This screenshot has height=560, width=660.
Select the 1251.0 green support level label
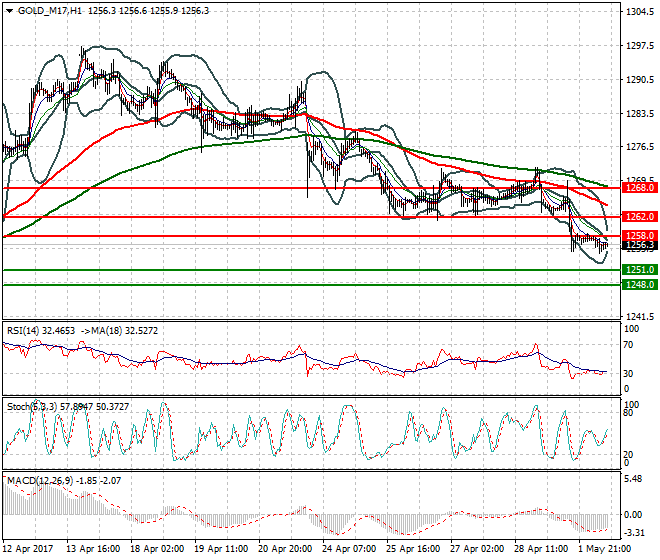coord(640,269)
